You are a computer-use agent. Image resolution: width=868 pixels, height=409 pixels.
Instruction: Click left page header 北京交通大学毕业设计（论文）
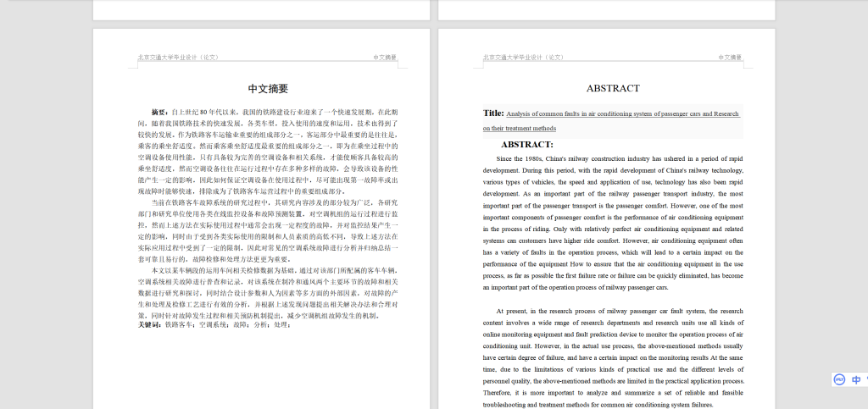[179, 57]
